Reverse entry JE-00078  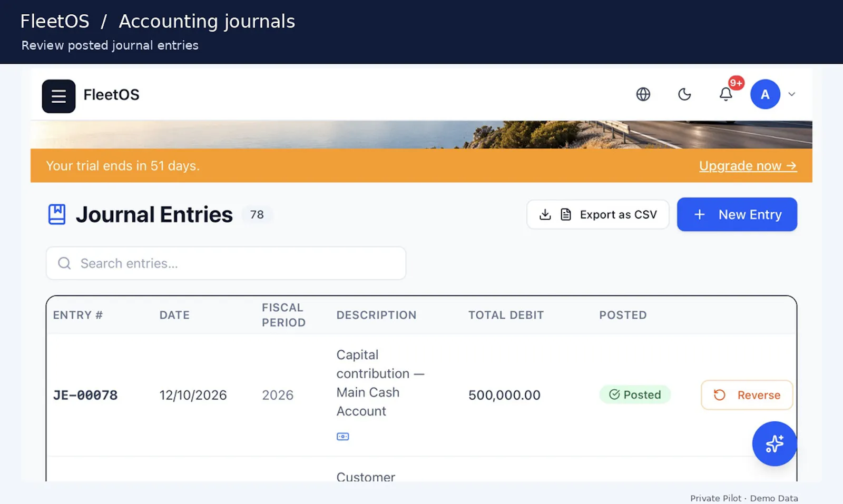point(747,395)
